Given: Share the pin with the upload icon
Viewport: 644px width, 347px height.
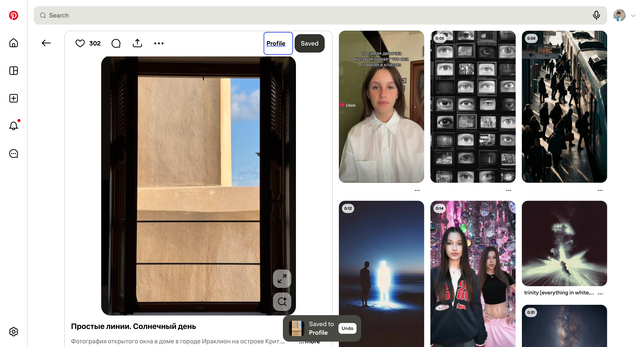Looking at the screenshot, I should [137, 43].
